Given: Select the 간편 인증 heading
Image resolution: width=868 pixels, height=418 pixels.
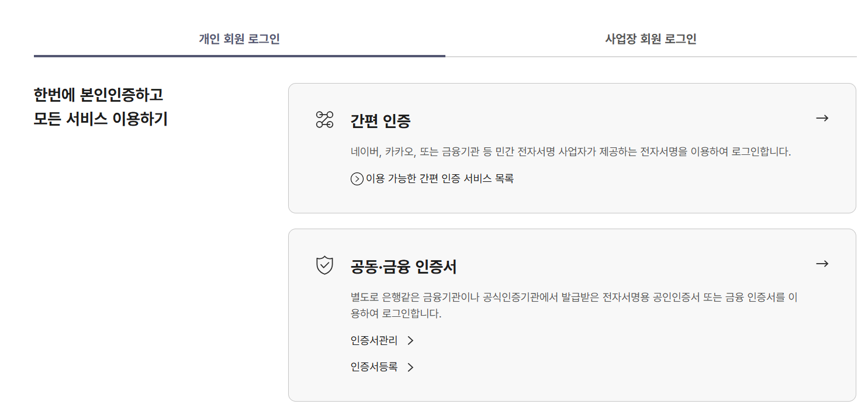Looking at the screenshot, I should (381, 121).
